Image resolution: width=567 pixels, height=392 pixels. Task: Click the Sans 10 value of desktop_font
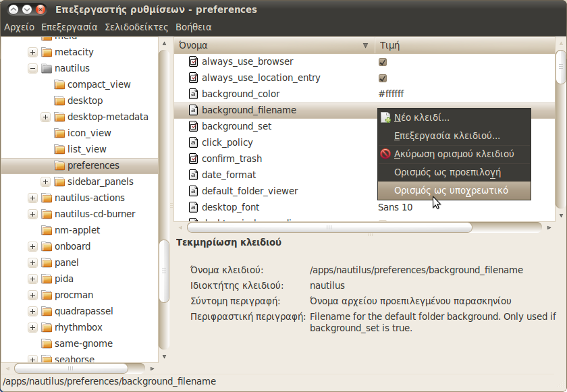point(396,207)
